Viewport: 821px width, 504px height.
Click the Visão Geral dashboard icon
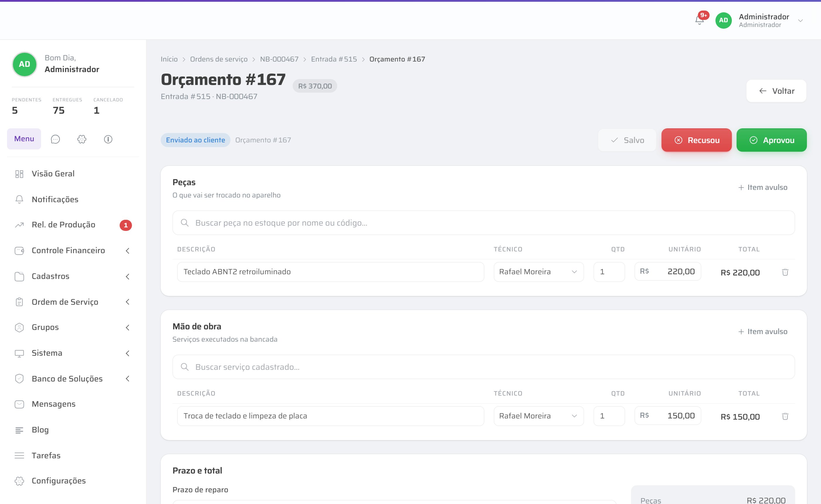click(x=19, y=174)
